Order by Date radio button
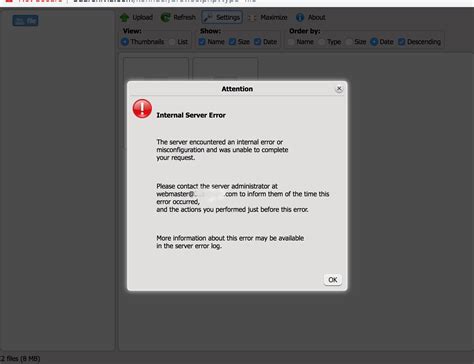The height and width of the screenshot is (364, 474). pyautogui.click(x=374, y=42)
